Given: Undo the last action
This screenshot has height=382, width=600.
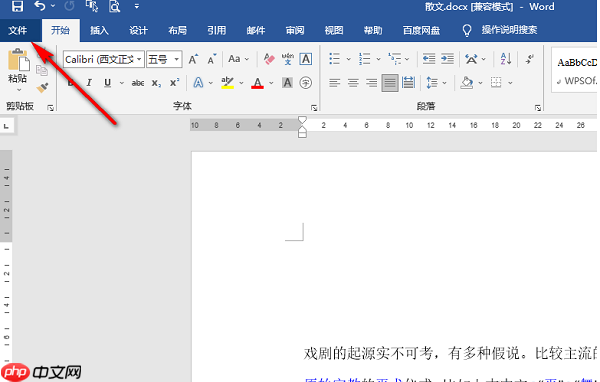Looking at the screenshot, I should (40, 6).
